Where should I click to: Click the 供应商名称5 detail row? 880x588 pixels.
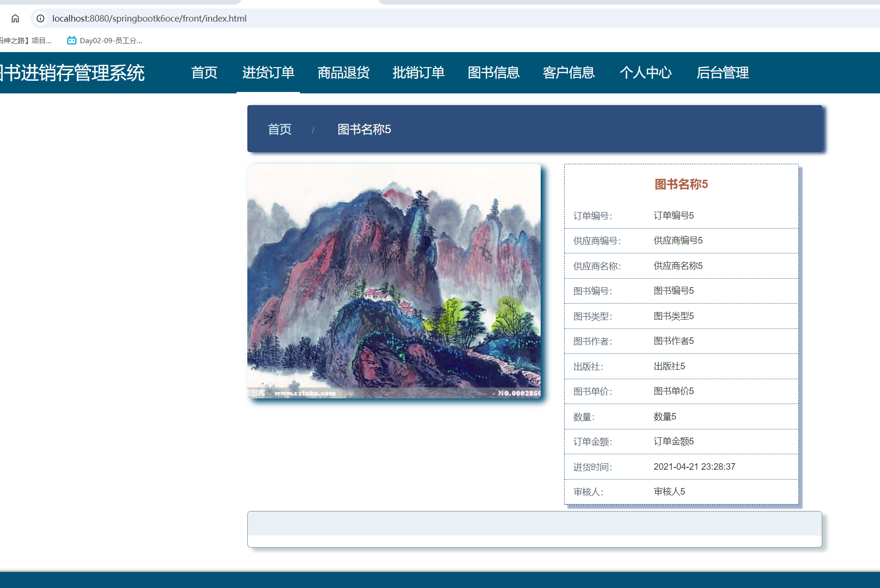pos(677,266)
